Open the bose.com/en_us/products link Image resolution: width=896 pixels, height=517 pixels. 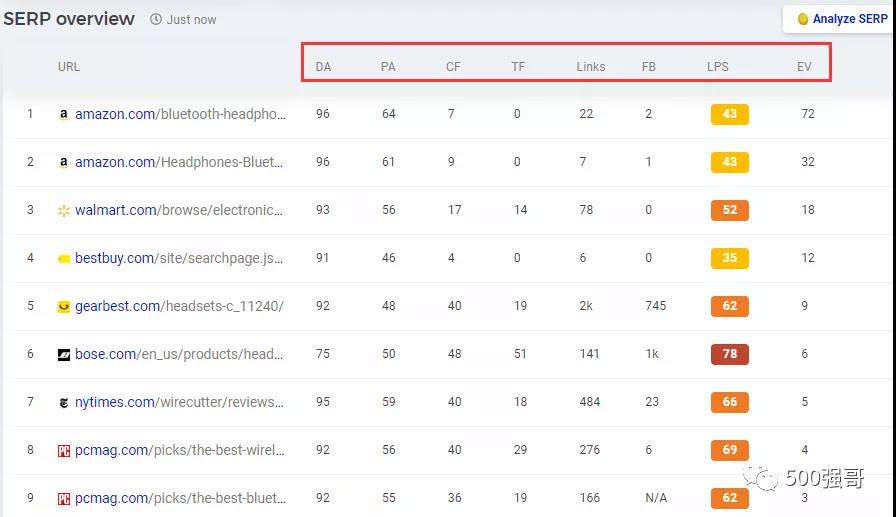click(180, 354)
